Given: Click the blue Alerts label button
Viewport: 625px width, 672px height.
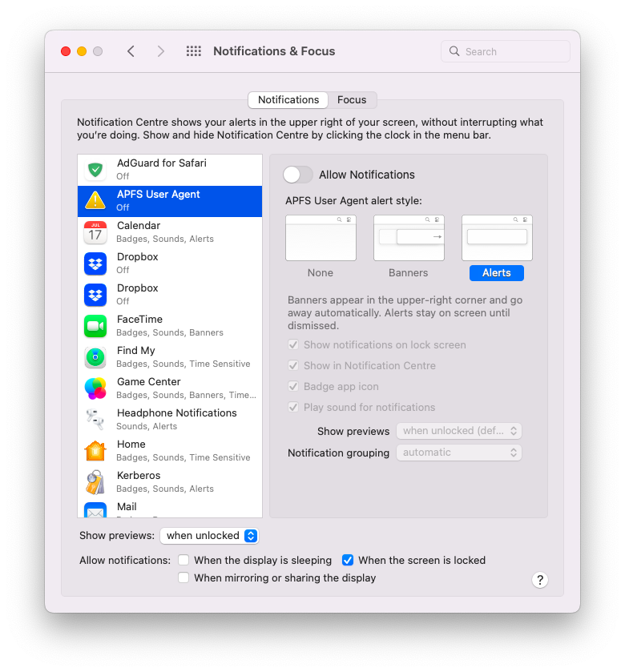Looking at the screenshot, I should click(497, 273).
